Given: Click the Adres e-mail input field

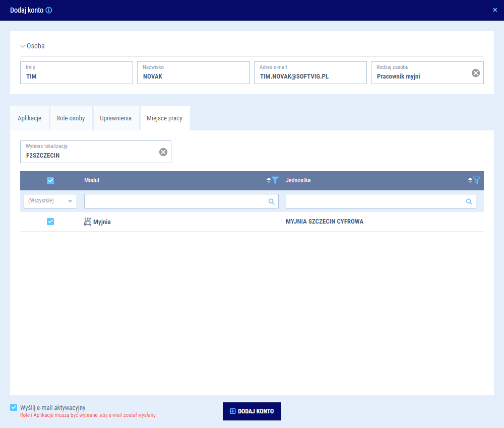Looking at the screenshot, I should pyautogui.click(x=310, y=73).
